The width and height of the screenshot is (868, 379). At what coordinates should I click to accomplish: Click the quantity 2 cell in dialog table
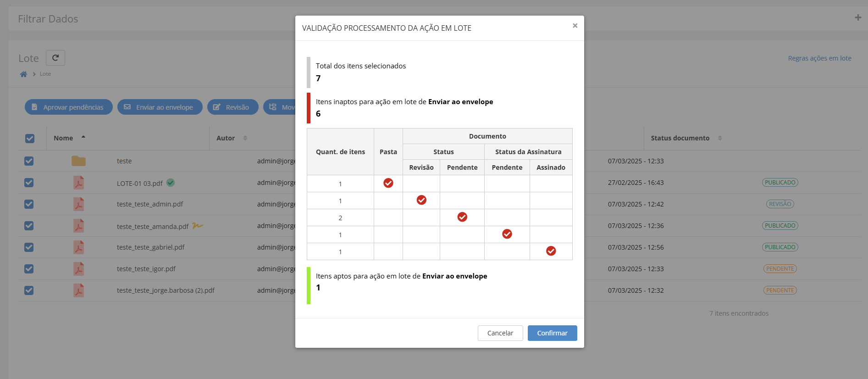click(x=340, y=218)
